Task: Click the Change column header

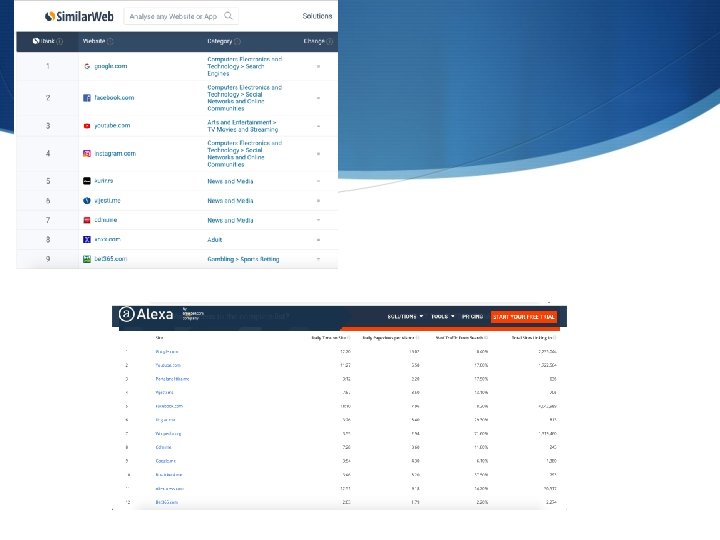Action: tap(318, 41)
